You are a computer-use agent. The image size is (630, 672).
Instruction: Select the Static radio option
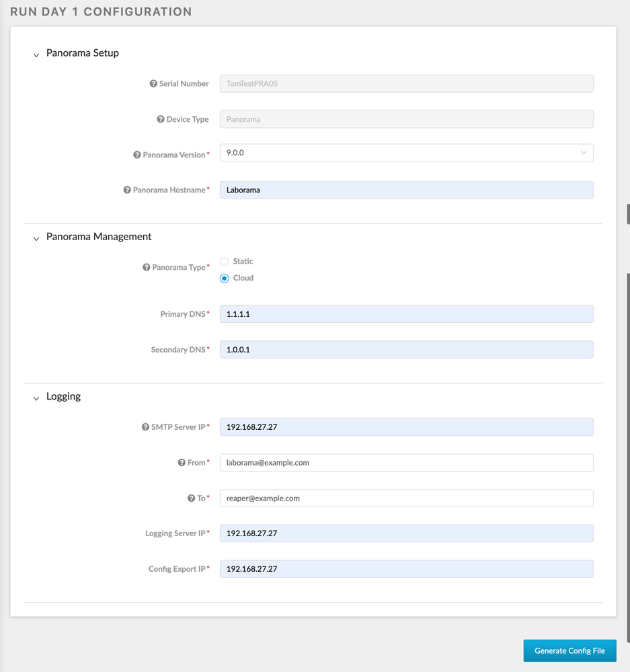tap(225, 262)
